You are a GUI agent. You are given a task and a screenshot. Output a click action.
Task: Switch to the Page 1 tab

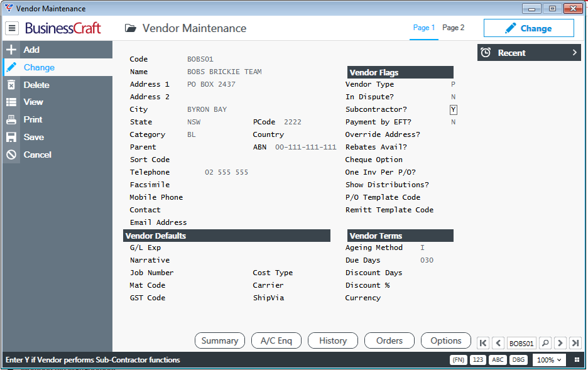tap(424, 28)
